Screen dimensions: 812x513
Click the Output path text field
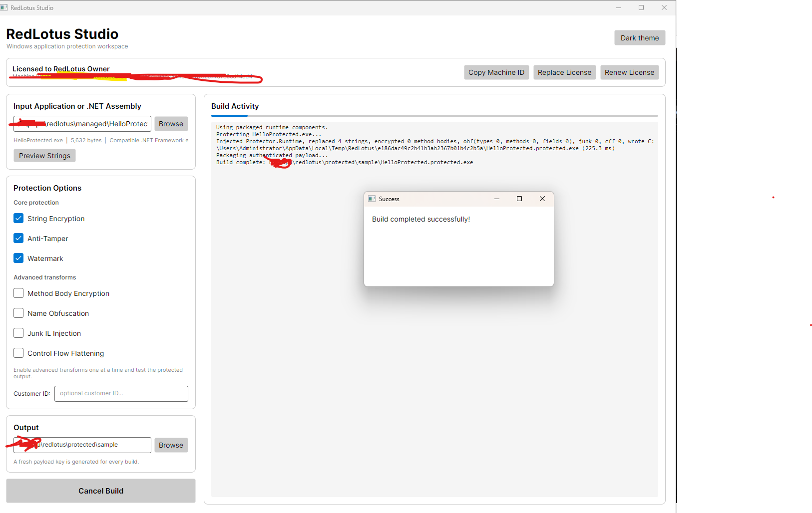[82, 445]
